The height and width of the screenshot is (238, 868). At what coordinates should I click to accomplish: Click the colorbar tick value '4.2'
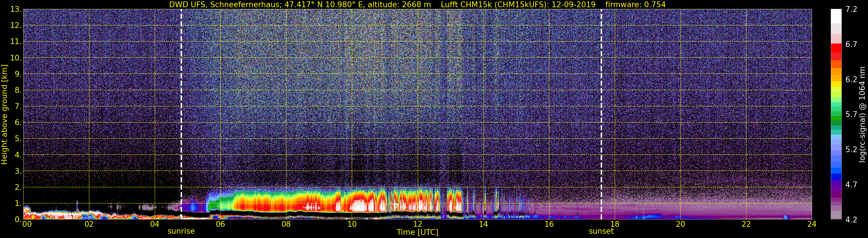[851, 220]
